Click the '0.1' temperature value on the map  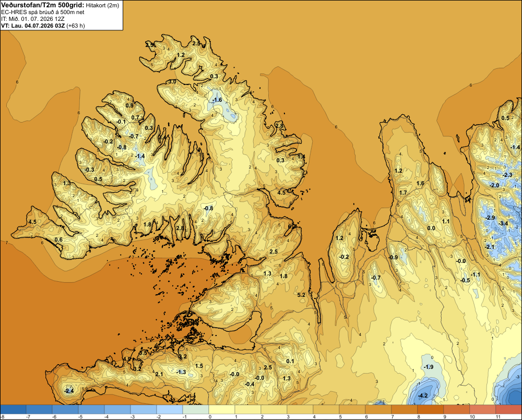coord(290,361)
